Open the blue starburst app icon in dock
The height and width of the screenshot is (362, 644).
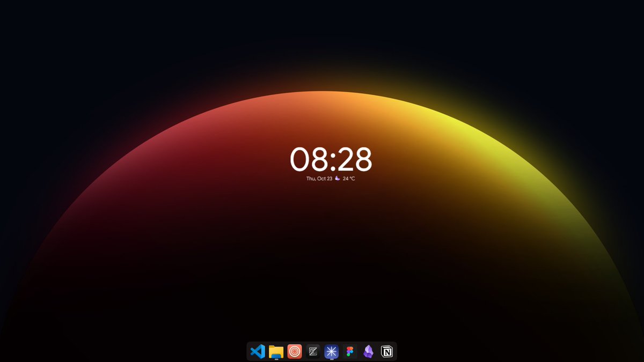tap(332, 352)
